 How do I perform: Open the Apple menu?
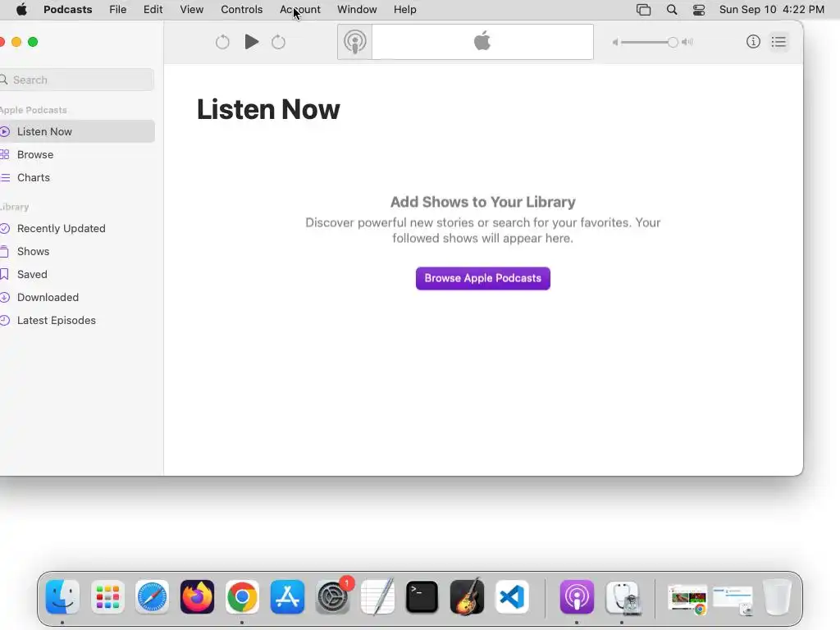pyautogui.click(x=21, y=10)
